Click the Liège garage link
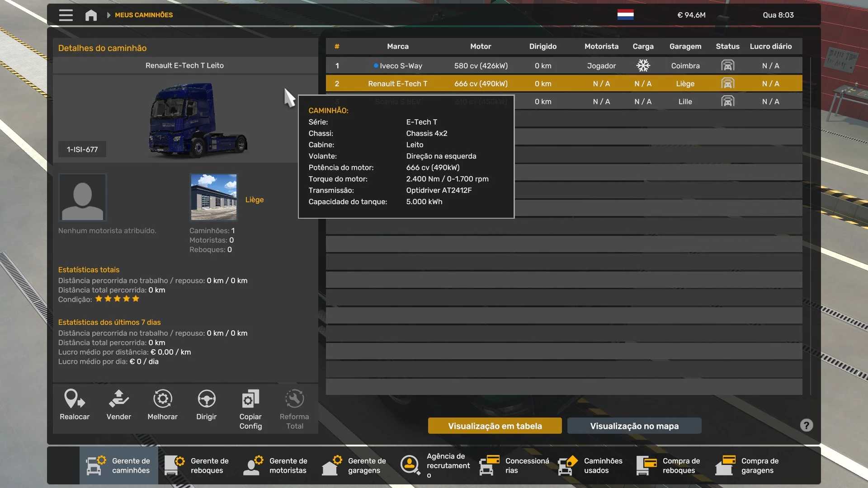This screenshot has height=488, width=868. (254, 200)
